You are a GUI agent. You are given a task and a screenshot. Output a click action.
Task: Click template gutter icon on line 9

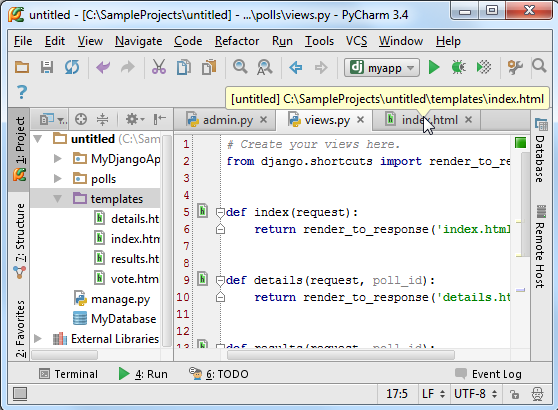click(x=202, y=279)
